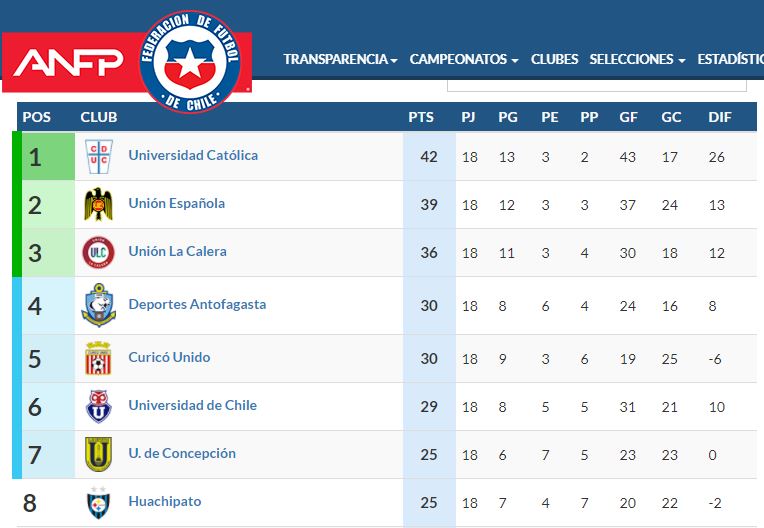Click the U. de Concepción shield
The height and width of the screenshot is (528, 764).
point(98,454)
